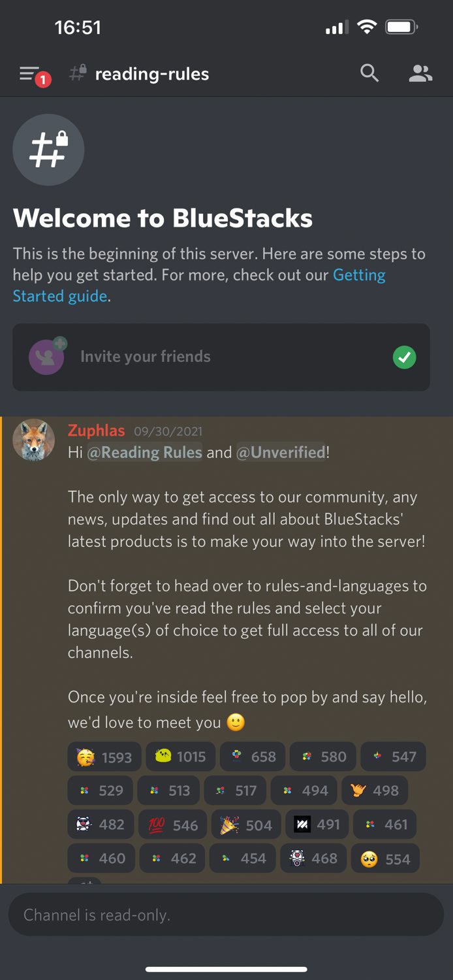This screenshot has width=453, height=980.
Task: Toggle the green checkmark on Invite card
Action: coord(405,357)
